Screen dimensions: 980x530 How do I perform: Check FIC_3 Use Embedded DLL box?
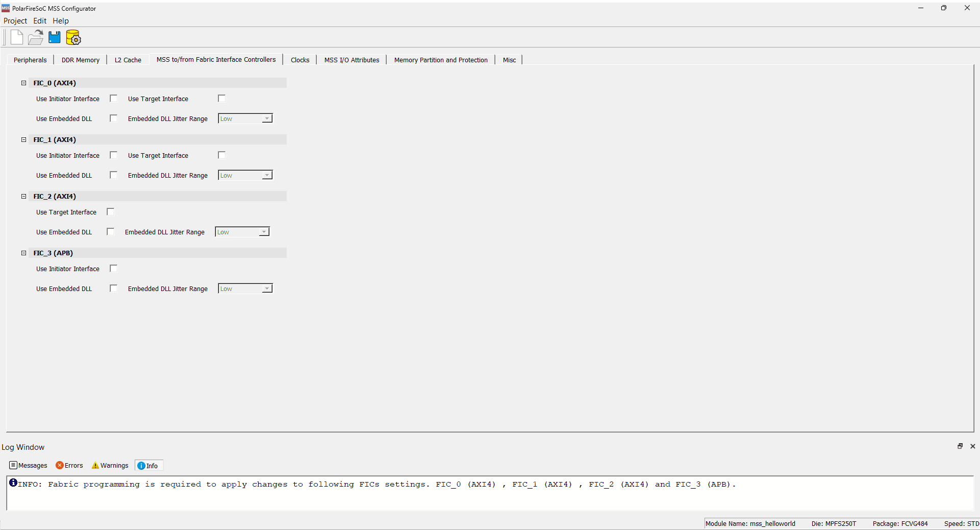point(114,288)
